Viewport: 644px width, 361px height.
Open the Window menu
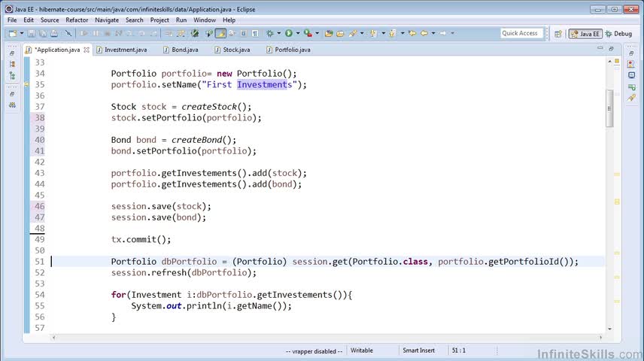[205, 20]
